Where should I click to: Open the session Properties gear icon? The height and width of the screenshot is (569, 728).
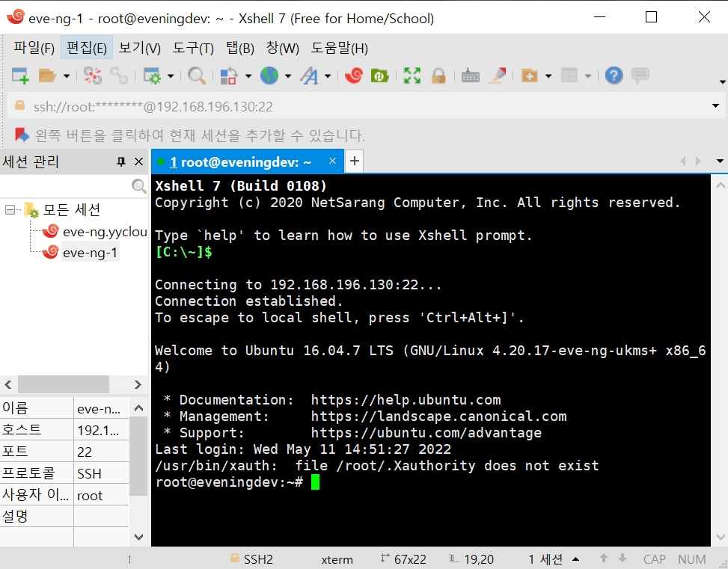tap(152, 76)
